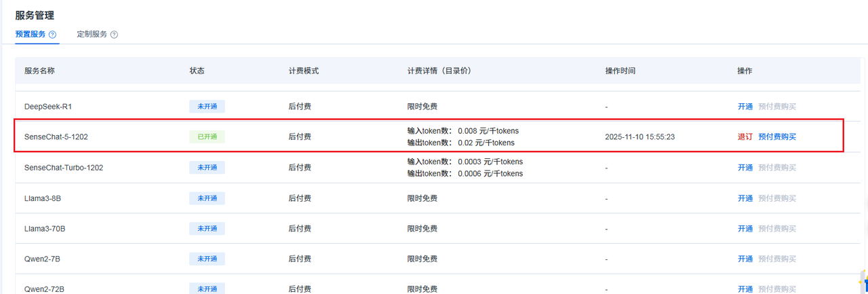868x294 pixels.
Task: Select the Llama3-70B service name
Action: (x=45, y=229)
